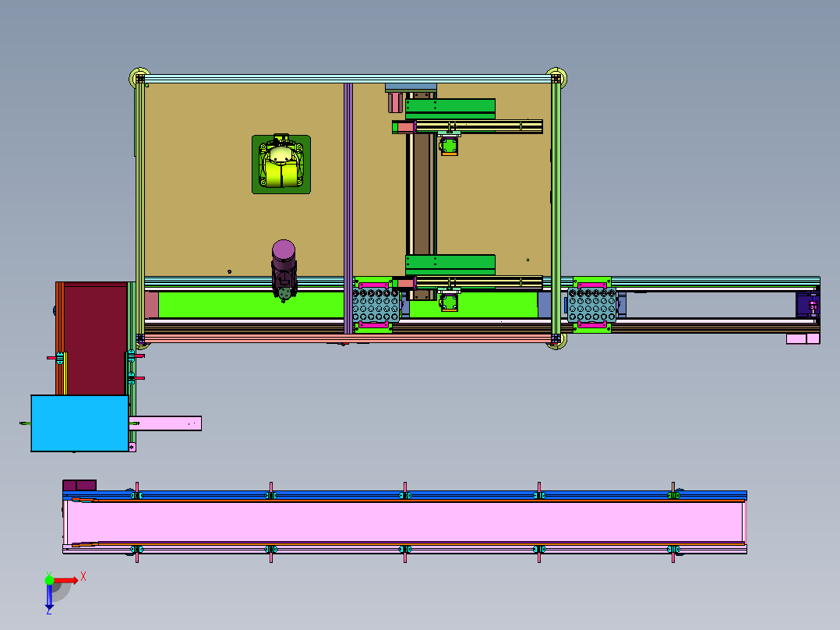Screen dimensions: 840x630
Task: Select the lower green gantry plate
Action: (450, 265)
